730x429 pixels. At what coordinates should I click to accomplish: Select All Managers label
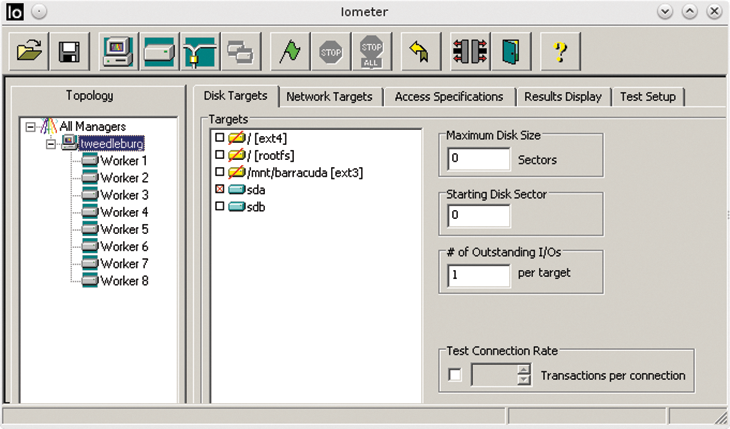click(93, 126)
